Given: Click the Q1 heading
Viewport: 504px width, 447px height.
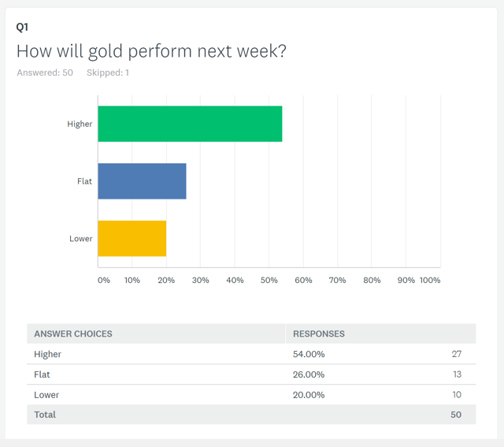Looking at the screenshot, I should coord(22,27).
